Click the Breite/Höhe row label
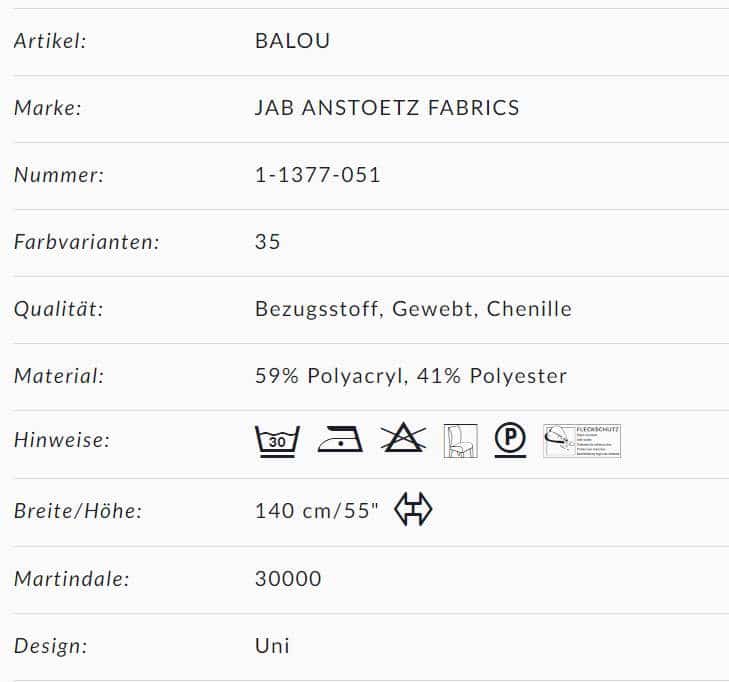Image resolution: width=729 pixels, height=682 pixels. [78, 511]
